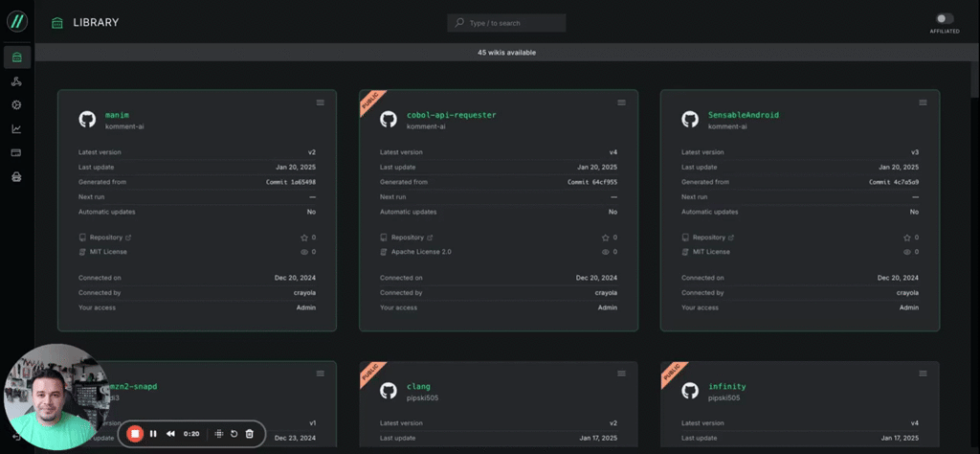Open Repository link on SensableAndroid card

708,238
